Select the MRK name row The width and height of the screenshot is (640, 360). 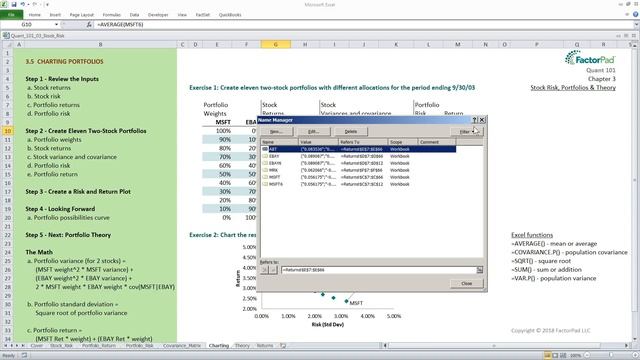pyautogui.click(x=358, y=170)
